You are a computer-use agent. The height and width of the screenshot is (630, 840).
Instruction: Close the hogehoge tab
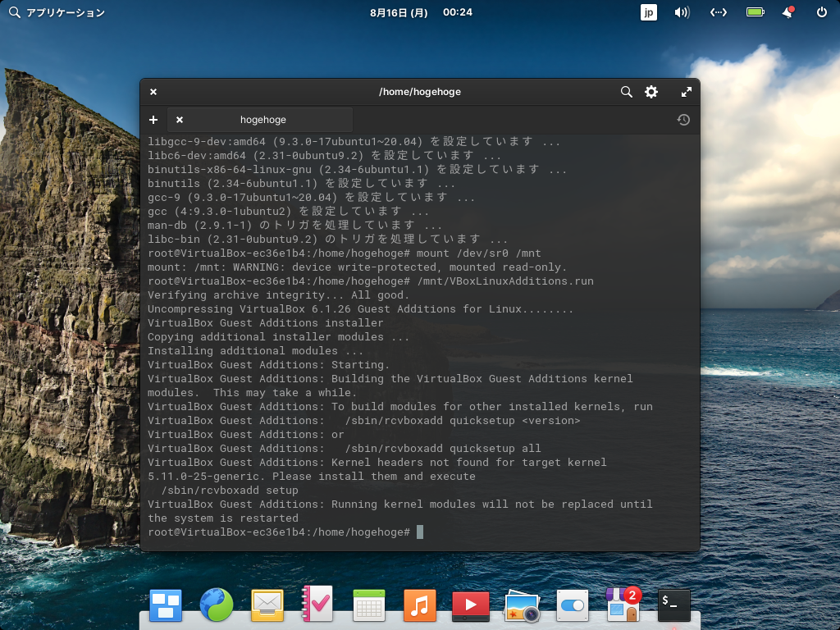point(180,120)
